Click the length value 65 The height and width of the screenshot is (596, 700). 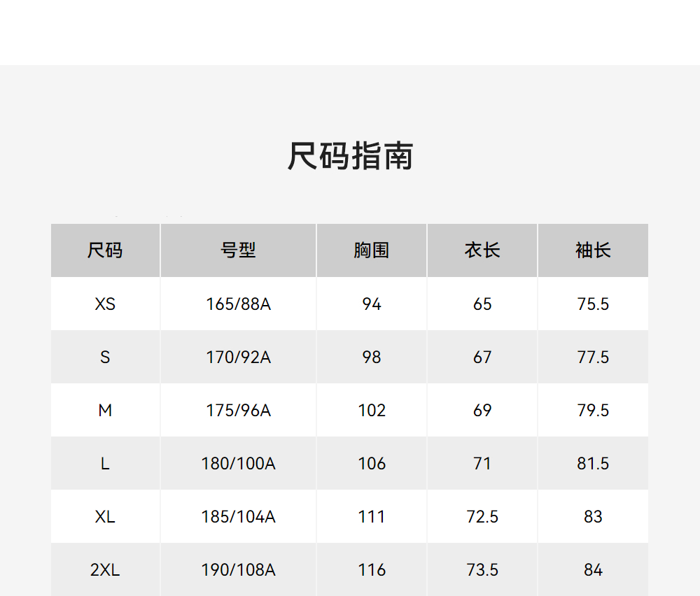[482, 304]
